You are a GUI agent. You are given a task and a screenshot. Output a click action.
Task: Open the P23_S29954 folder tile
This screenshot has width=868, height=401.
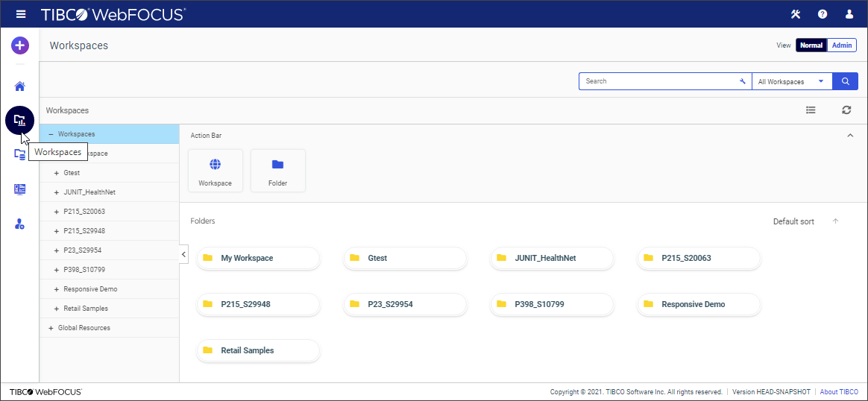pos(405,304)
